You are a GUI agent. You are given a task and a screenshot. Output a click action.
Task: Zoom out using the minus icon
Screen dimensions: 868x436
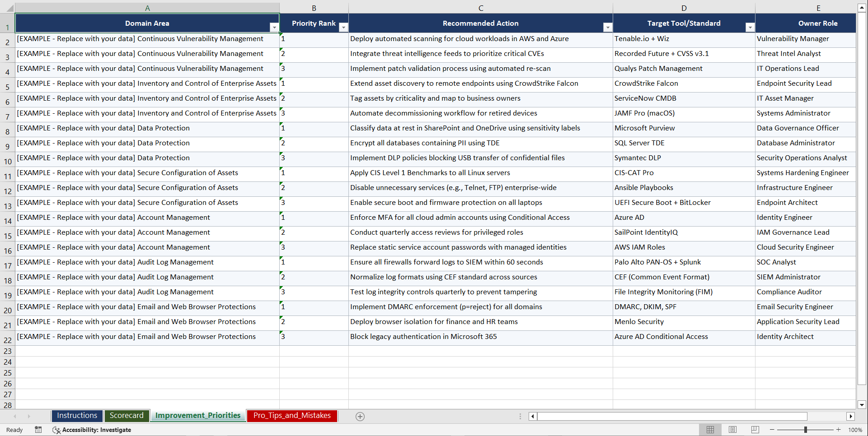pyautogui.click(x=772, y=429)
